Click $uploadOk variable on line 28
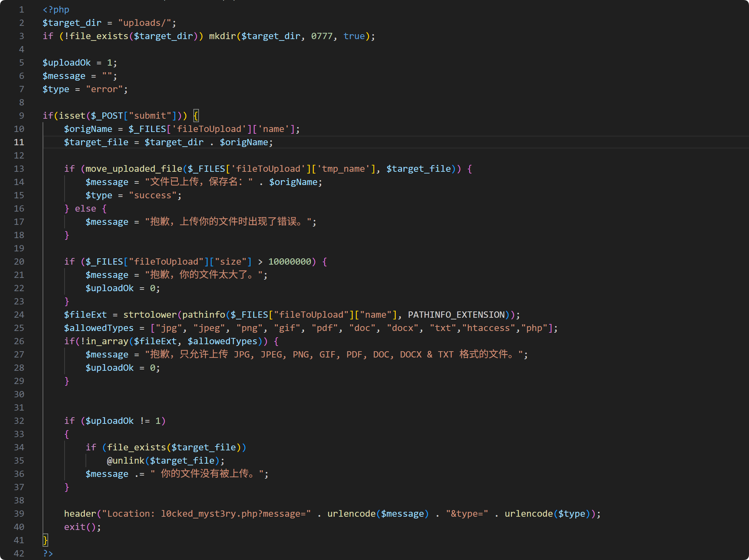The width and height of the screenshot is (749, 560). tap(110, 368)
